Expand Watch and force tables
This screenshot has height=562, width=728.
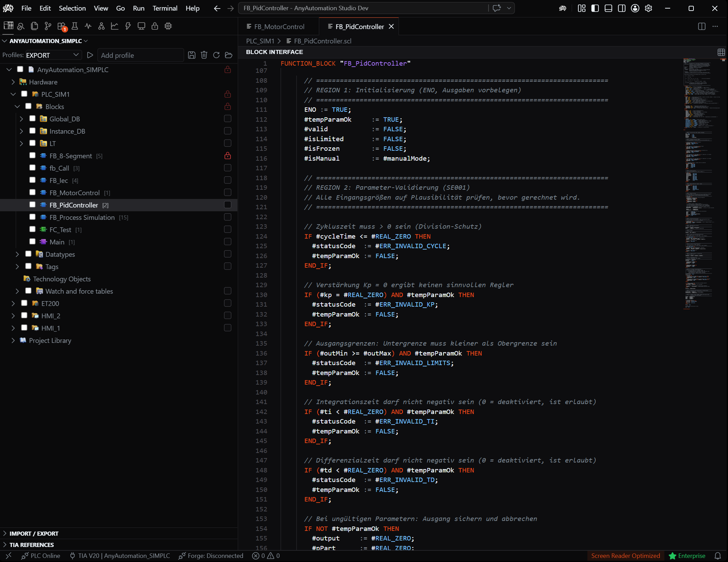[17, 291]
